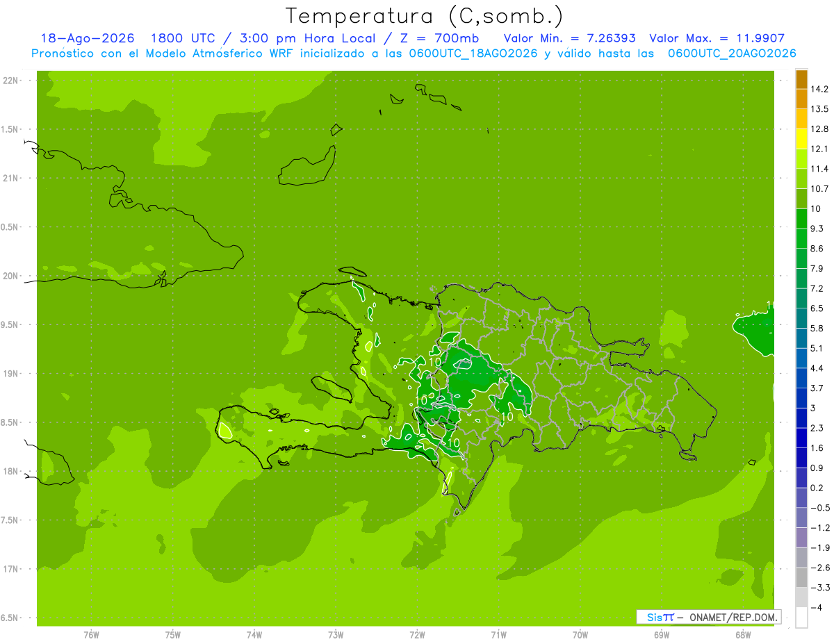Image resolution: width=834 pixels, height=644 pixels.
Task: Click colorbar value "-2.6"
Action: [x=819, y=568]
